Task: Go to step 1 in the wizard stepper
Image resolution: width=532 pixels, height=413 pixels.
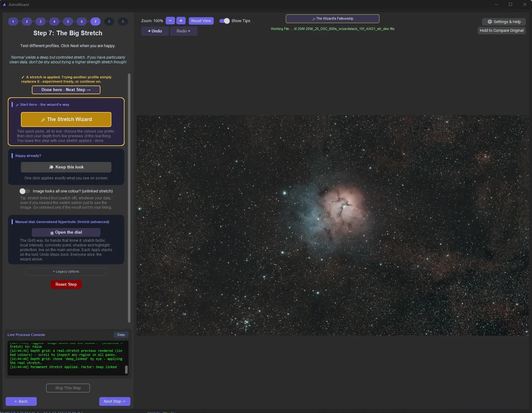Action: pyautogui.click(x=13, y=22)
